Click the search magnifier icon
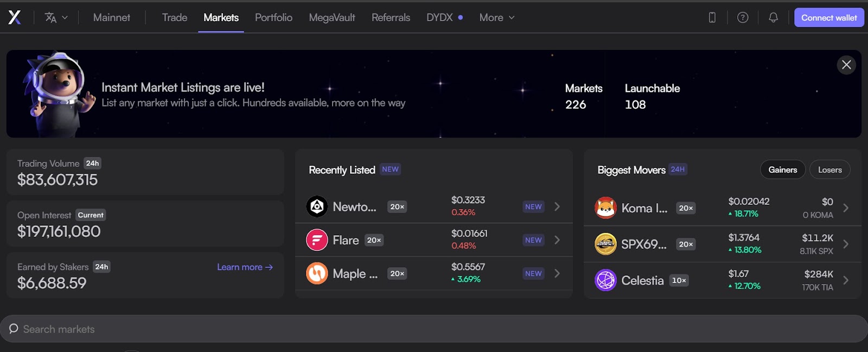 point(14,329)
